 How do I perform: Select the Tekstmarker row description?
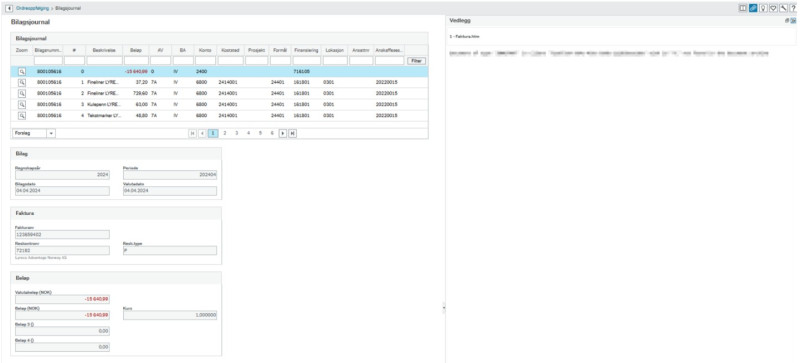click(x=104, y=115)
